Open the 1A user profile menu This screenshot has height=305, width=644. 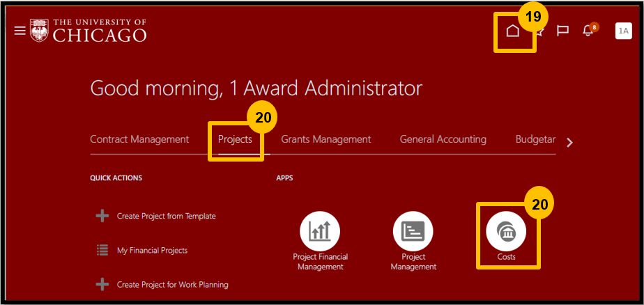tap(623, 31)
